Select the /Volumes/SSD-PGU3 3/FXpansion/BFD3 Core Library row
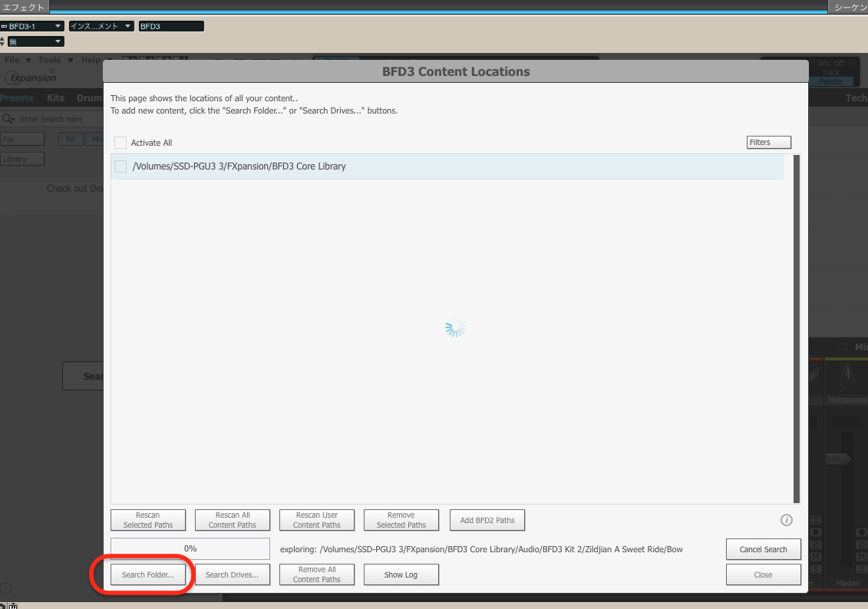Screen dimensions: 868x609 click(447, 166)
